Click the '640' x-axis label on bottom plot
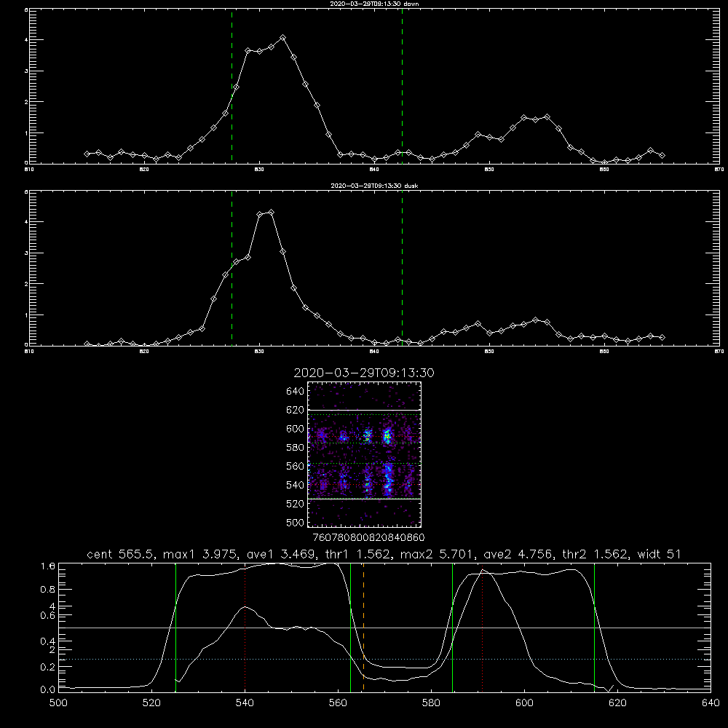The height and width of the screenshot is (728, 728). [711, 703]
